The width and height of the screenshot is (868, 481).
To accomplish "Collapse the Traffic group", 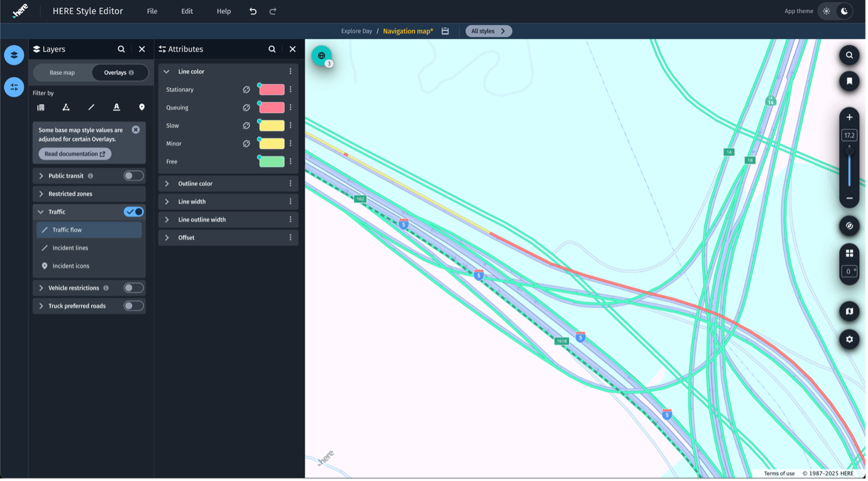I will (x=41, y=212).
